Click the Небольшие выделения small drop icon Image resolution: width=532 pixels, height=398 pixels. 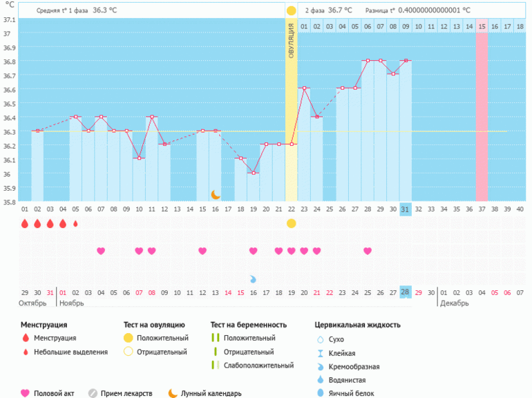pyautogui.click(x=26, y=352)
